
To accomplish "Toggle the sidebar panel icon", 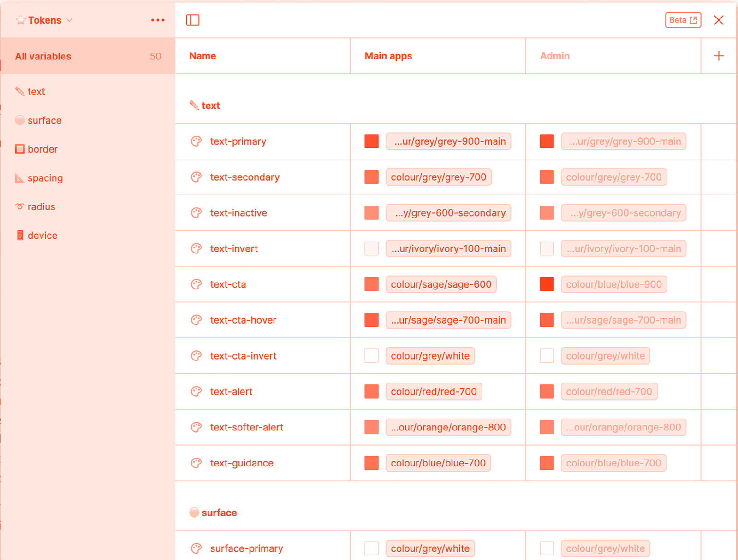I will pos(192,20).
